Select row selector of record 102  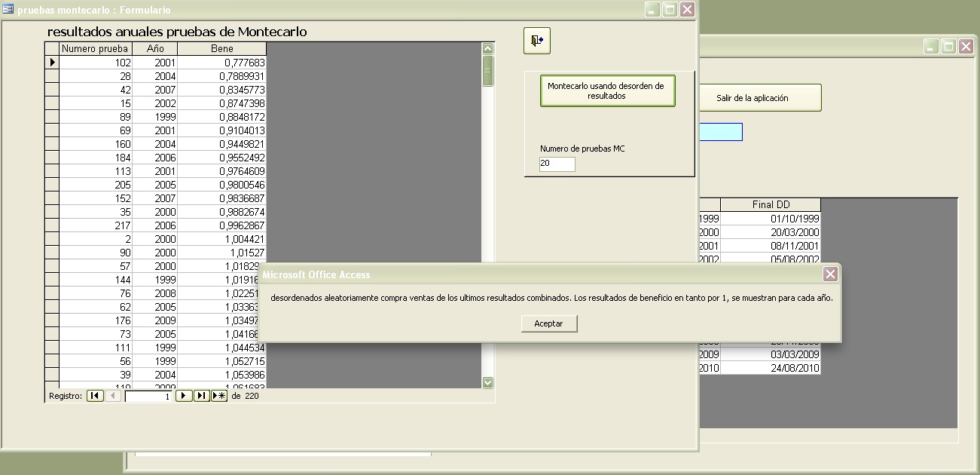coord(52,63)
